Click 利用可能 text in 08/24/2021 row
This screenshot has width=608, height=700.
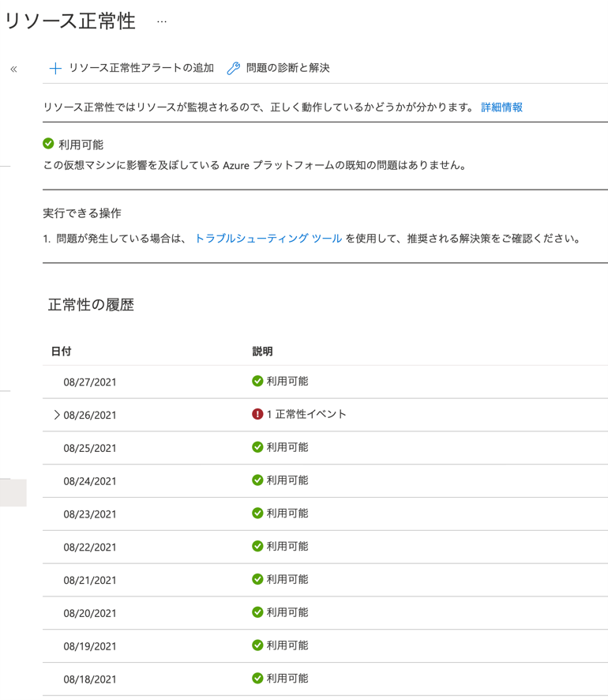pos(287,480)
